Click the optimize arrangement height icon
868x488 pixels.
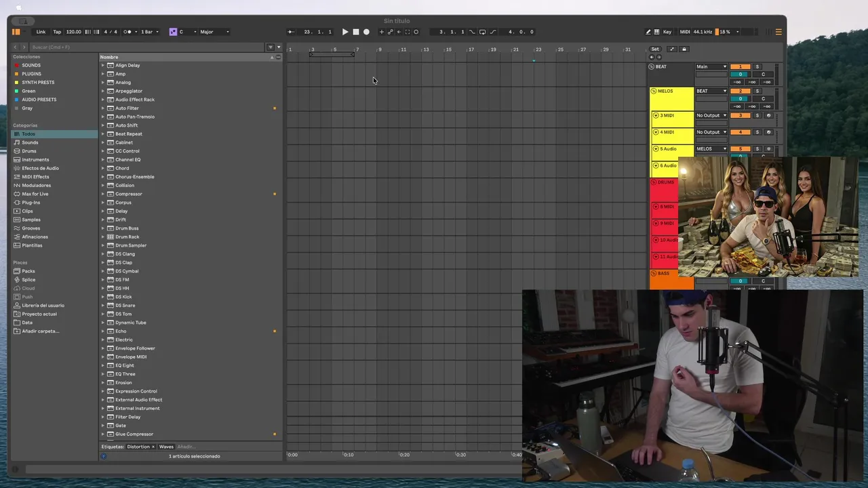tap(672, 49)
